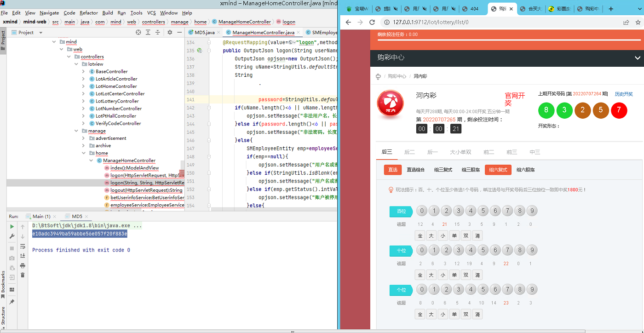Click the 全 button under 十位 row
644x333 pixels.
click(420, 275)
